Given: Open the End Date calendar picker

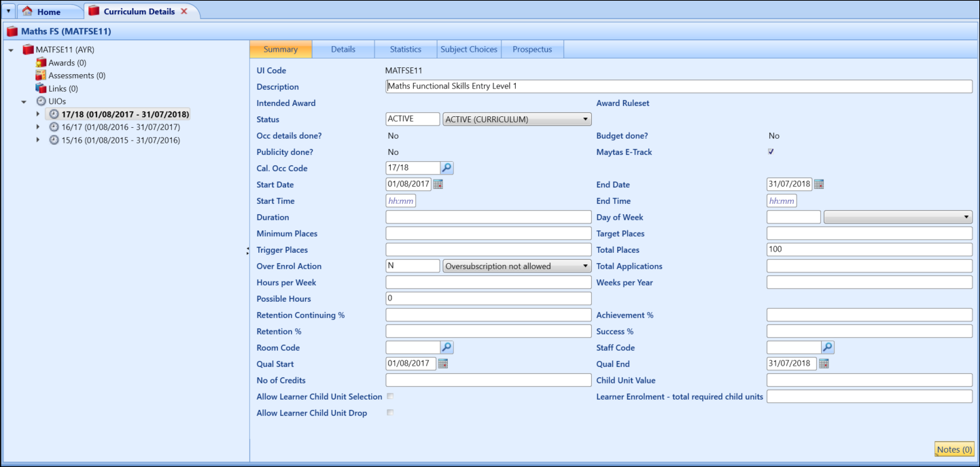Looking at the screenshot, I should pos(818,184).
